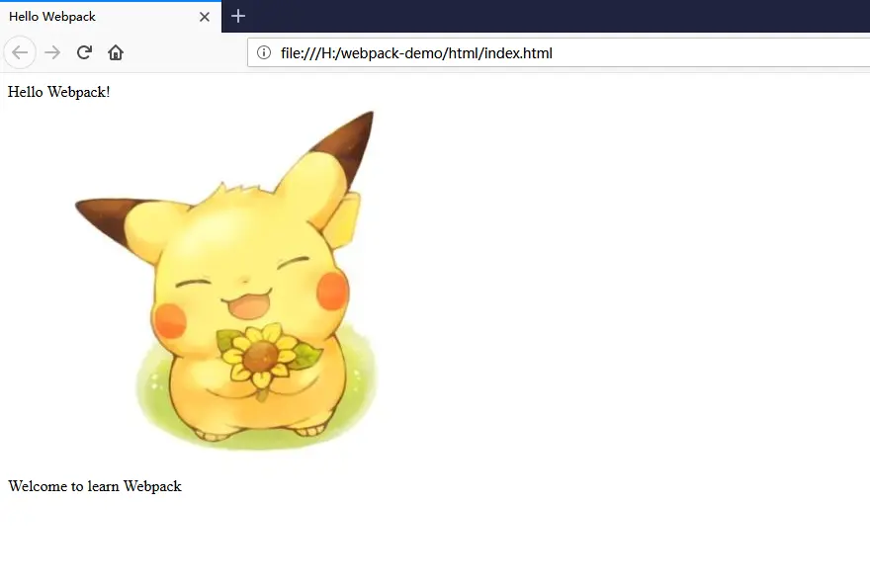Screen dimensions: 870x588
Task: Focus the address bar showing index.html URL
Action: [x=559, y=52]
